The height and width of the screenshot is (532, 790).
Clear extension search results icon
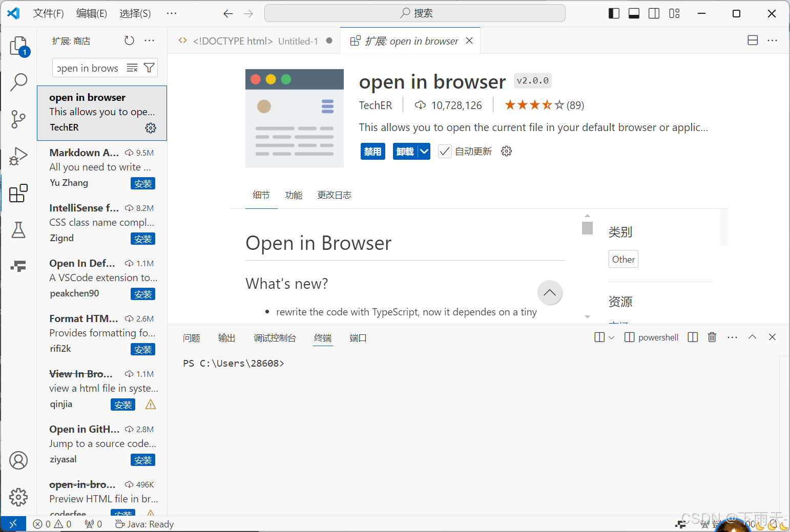click(x=132, y=68)
